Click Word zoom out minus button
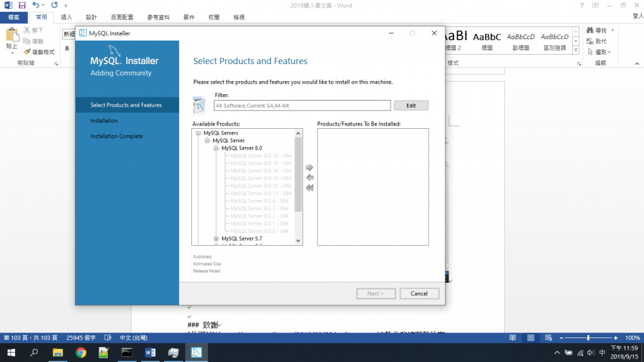 click(562, 337)
